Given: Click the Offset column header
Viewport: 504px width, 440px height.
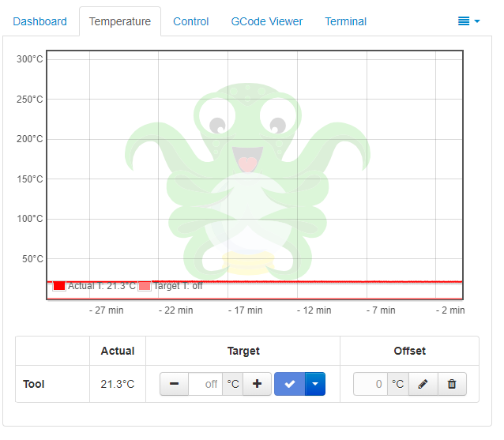Looking at the screenshot, I should pyautogui.click(x=410, y=351).
